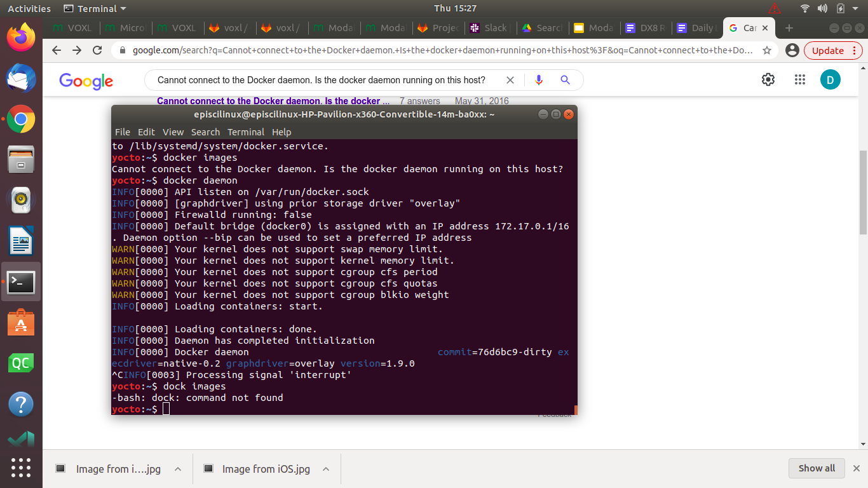This screenshot has height=488, width=868.
Task: Open the Chrome three-dot menu
Action: (x=854, y=50)
